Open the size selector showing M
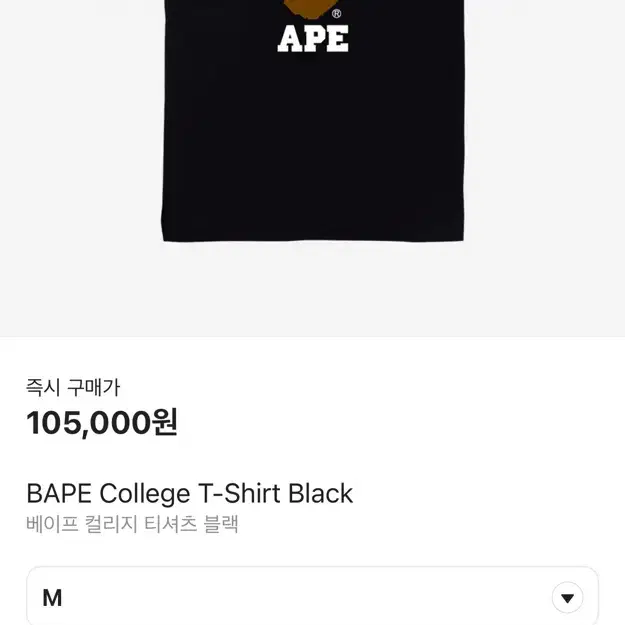 pos(312,596)
